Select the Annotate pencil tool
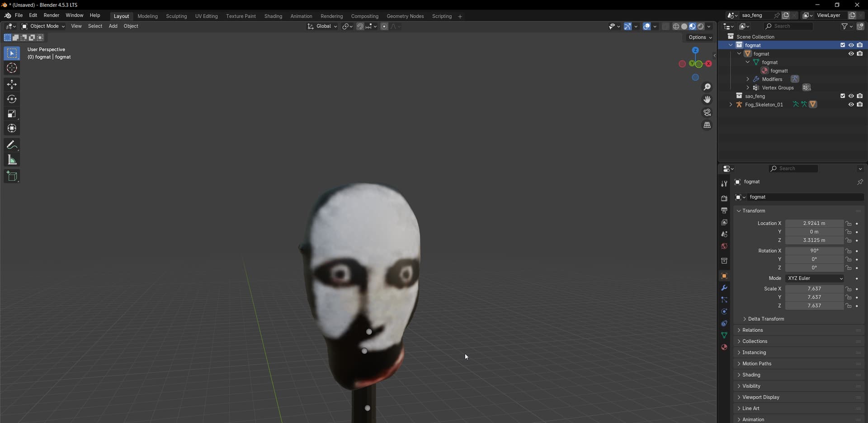Viewport: 868px width, 423px height. [12, 145]
